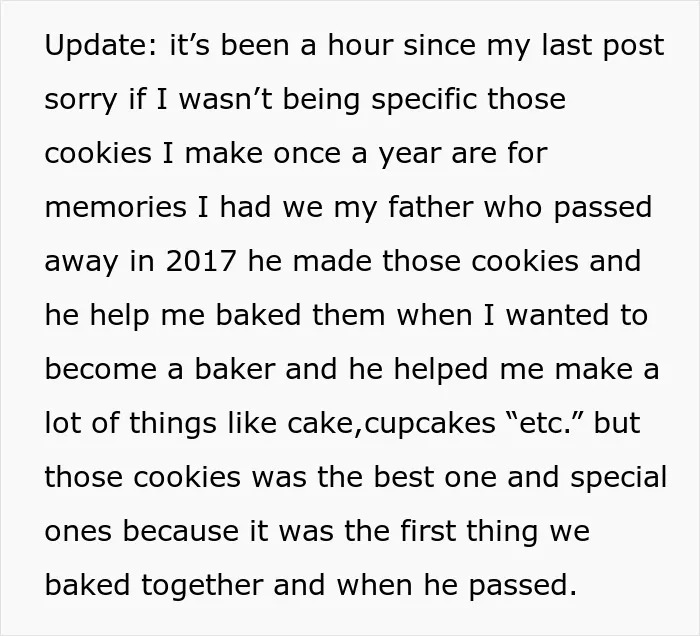Click the word "wanted"

(557, 315)
